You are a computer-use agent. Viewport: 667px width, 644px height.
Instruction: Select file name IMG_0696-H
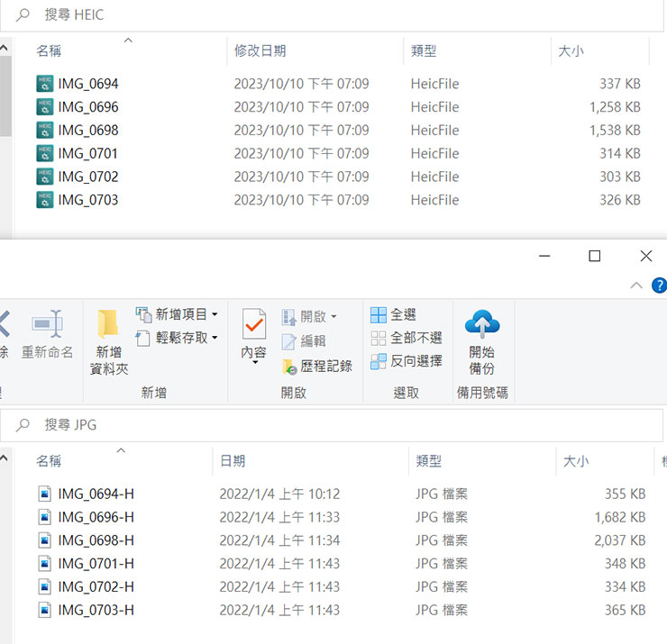tap(96, 517)
